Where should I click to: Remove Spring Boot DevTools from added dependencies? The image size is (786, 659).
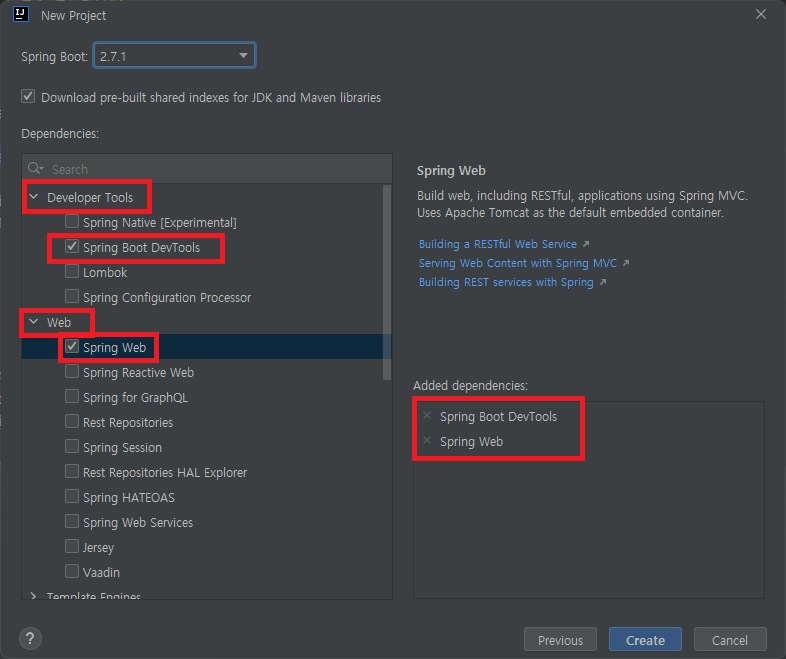click(x=427, y=415)
